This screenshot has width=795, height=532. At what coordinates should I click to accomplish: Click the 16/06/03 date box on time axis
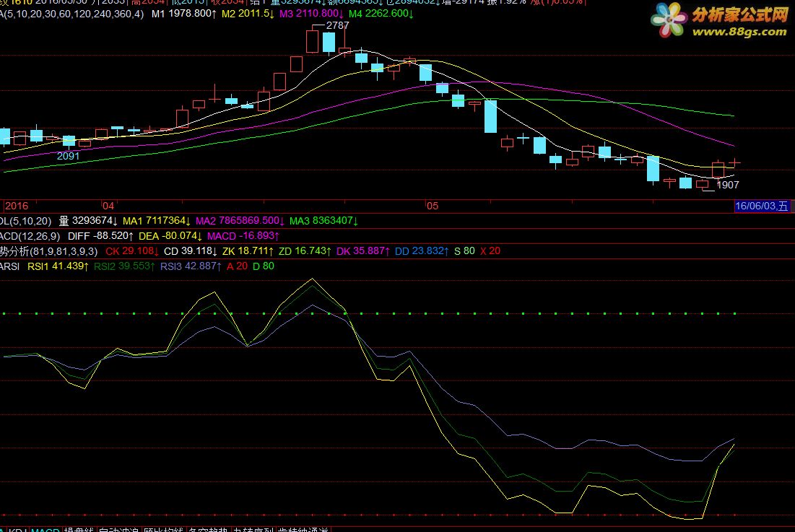(762, 206)
